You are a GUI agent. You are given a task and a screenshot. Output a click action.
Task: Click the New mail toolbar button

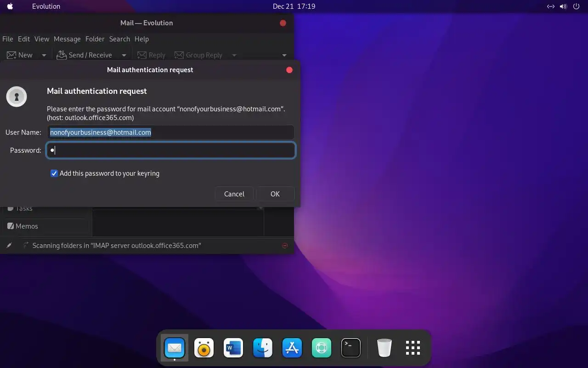point(20,55)
